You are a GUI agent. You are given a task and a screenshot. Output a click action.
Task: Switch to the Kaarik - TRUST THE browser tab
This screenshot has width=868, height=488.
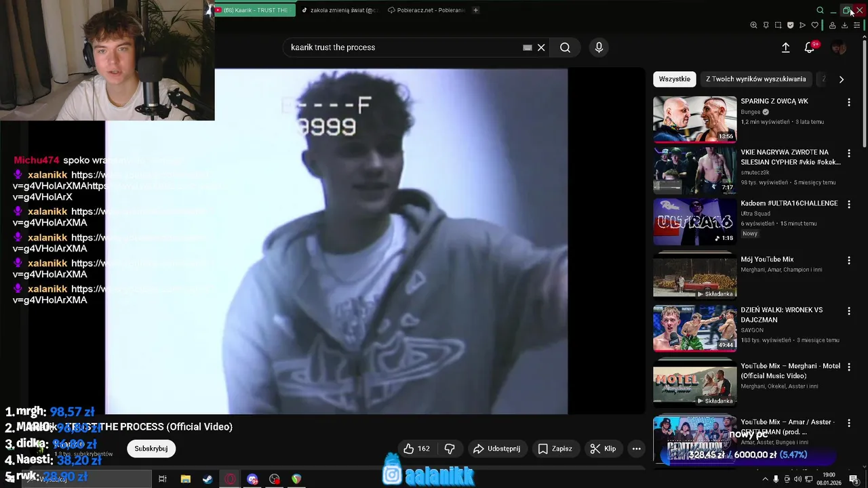pyautogui.click(x=255, y=10)
